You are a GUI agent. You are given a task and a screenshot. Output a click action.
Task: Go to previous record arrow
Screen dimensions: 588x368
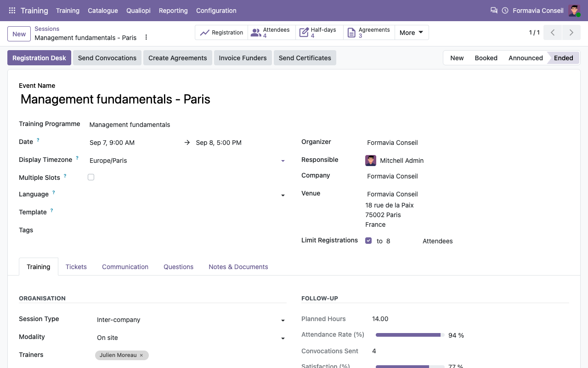553,33
